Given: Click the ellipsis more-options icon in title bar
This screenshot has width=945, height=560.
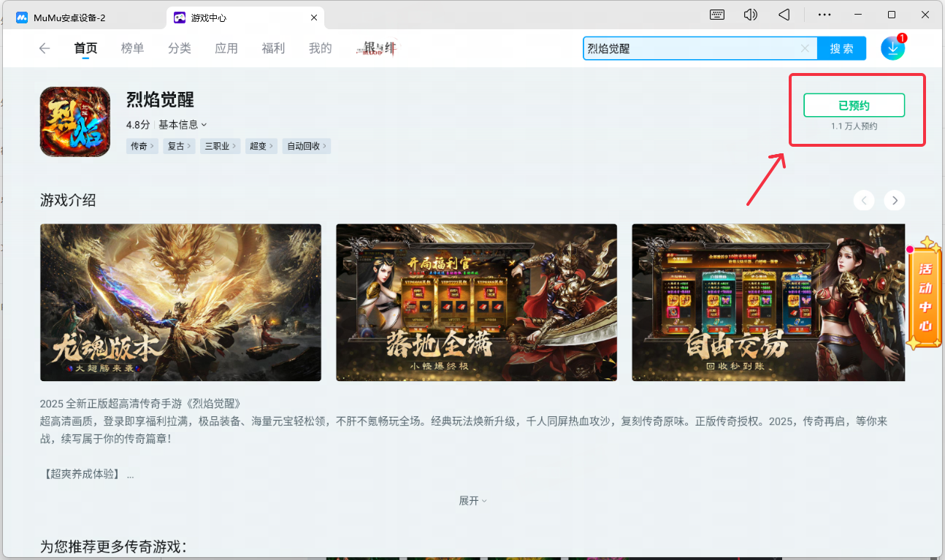Looking at the screenshot, I should 824,15.
